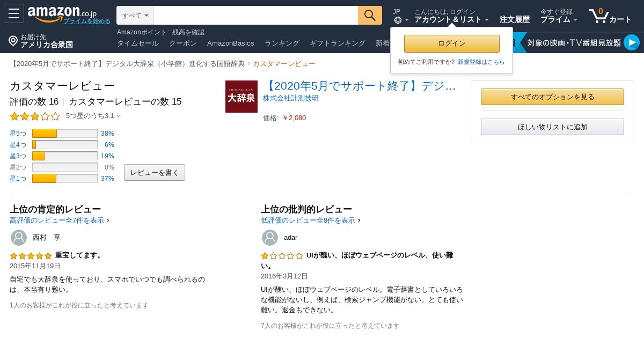This screenshot has width=644, height=338.
Task: Open 注文履歴 order history
Action: click(515, 19)
